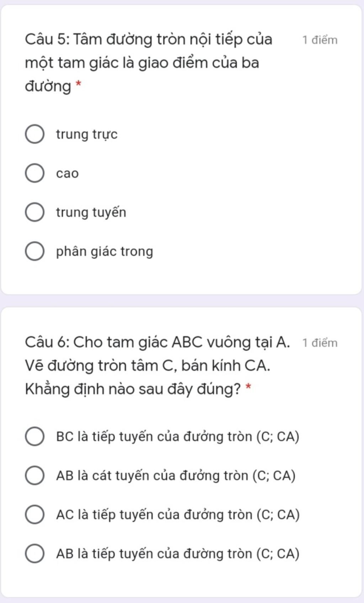The image size is (364, 603).
Task: Click the "cao" answer label text
Action: (67, 174)
